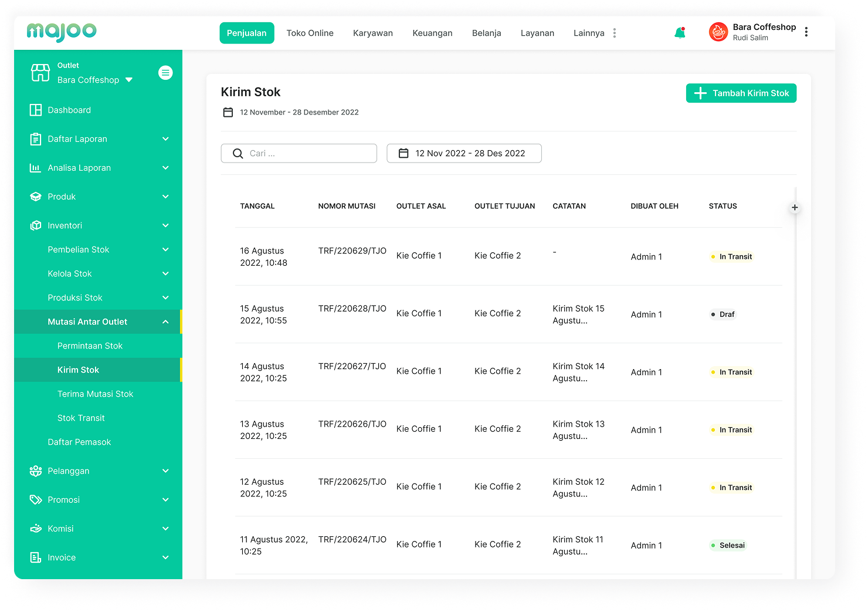Click the majoo logo

(62, 32)
